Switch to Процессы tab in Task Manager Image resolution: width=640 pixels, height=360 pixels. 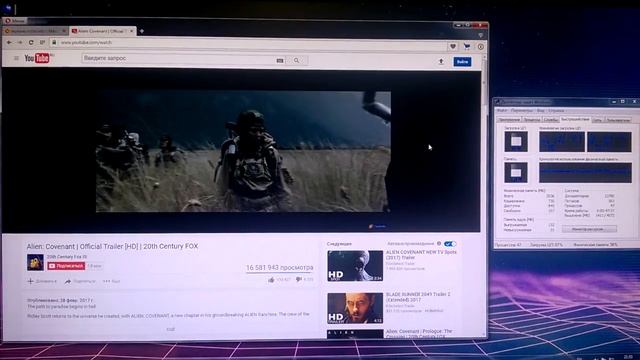[x=532, y=120]
